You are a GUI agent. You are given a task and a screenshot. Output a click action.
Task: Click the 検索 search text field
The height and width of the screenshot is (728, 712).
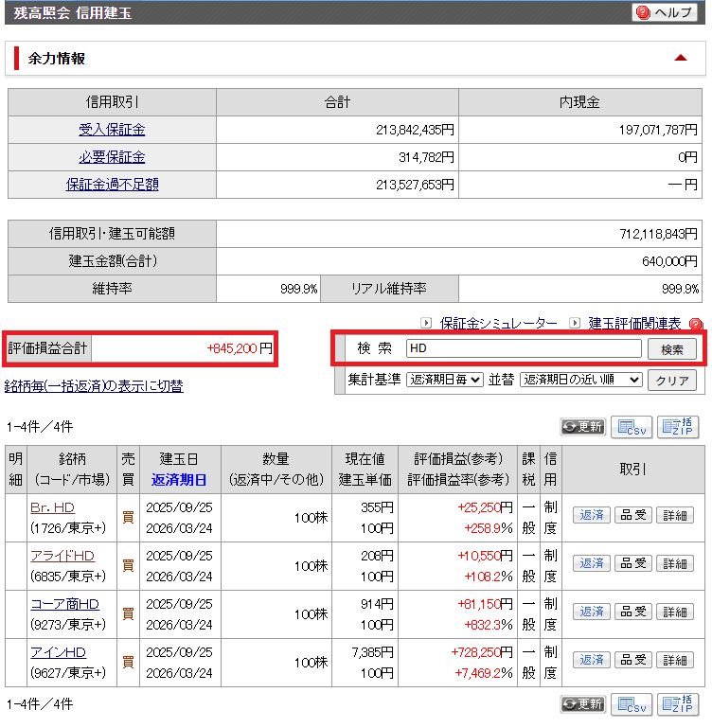pos(523,348)
